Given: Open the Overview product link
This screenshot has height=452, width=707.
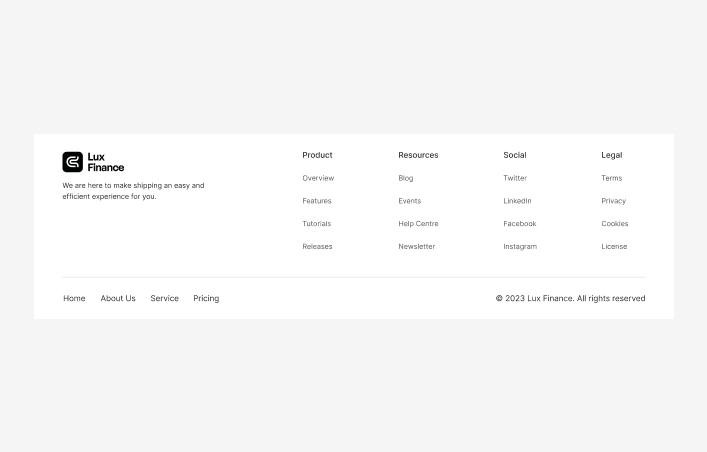Looking at the screenshot, I should [318, 178].
